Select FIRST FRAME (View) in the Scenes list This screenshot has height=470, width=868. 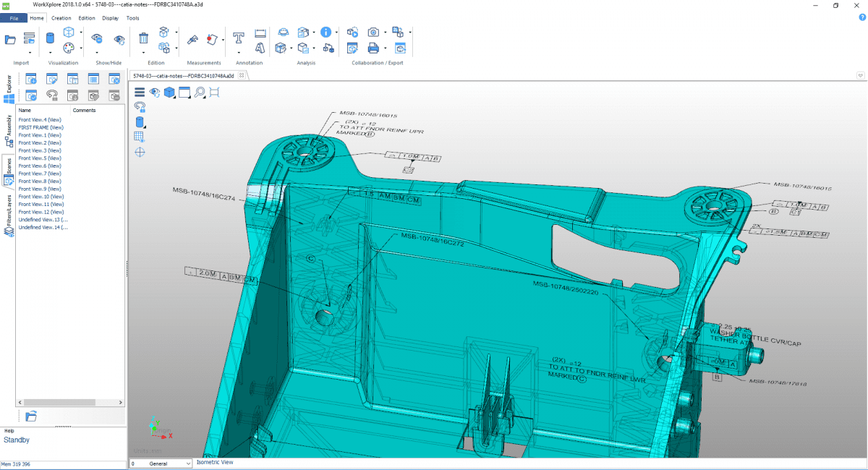tap(40, 127)
